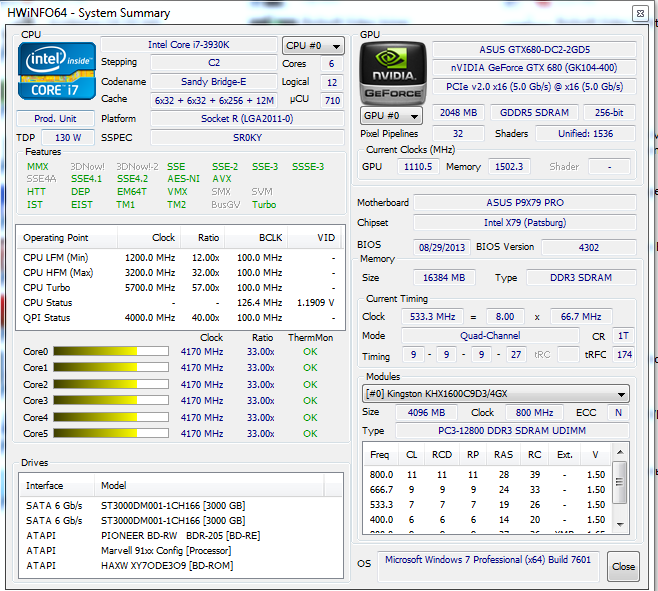Click the scroll up arrow in timings table
This screenshot has width=658, height=591.
[620, 452]
